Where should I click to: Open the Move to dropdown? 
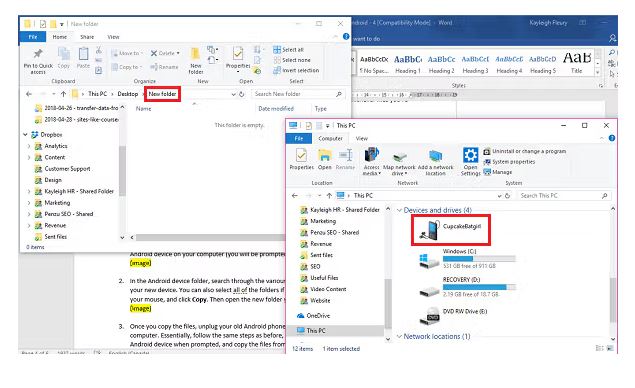(x=127, y=53)
